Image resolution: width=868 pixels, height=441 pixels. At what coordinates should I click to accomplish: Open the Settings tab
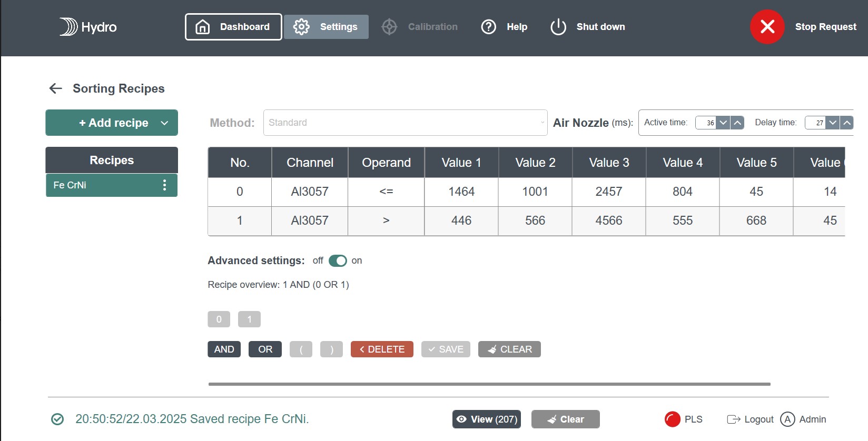click(326, 27)
